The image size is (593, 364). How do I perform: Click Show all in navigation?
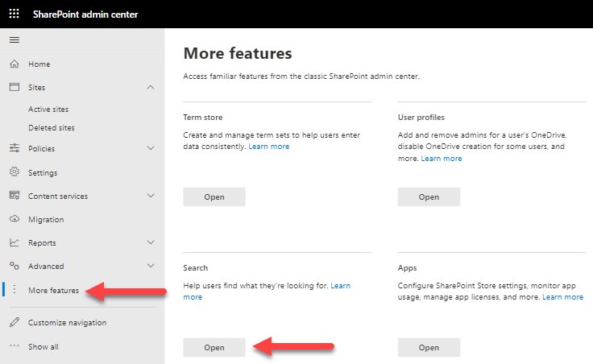pyautogui.click(x=44, y=346)
